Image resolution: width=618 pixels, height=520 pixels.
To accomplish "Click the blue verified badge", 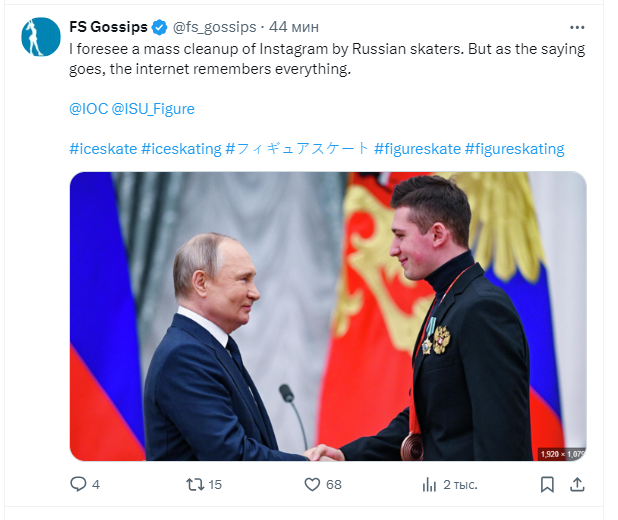I will (160, 25).
